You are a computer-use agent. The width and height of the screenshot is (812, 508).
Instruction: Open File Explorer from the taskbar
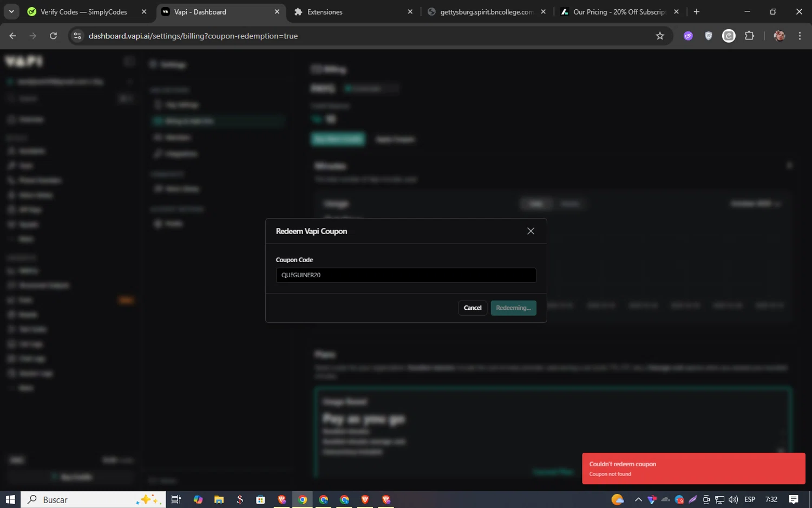point(219,499)
